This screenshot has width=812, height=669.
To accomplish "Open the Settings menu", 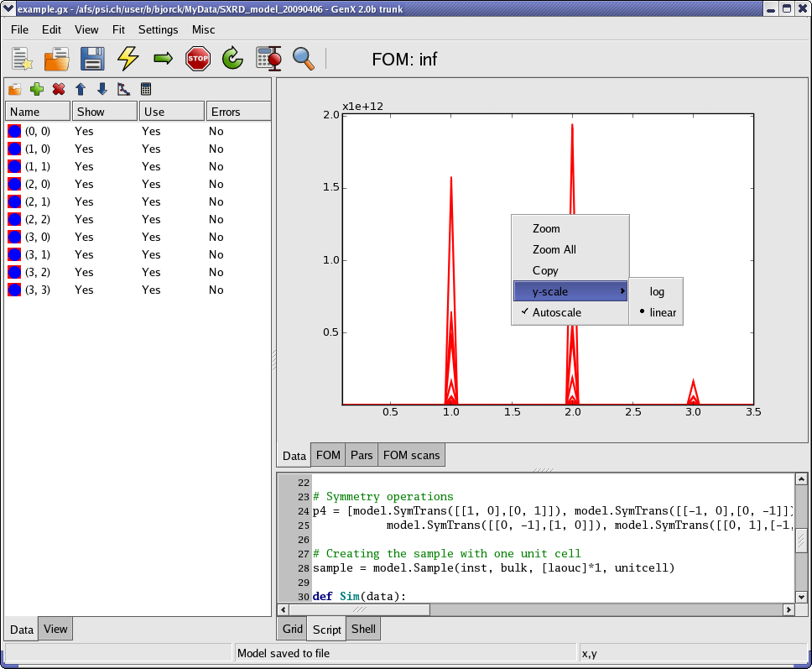I will [x=158, y=29].
